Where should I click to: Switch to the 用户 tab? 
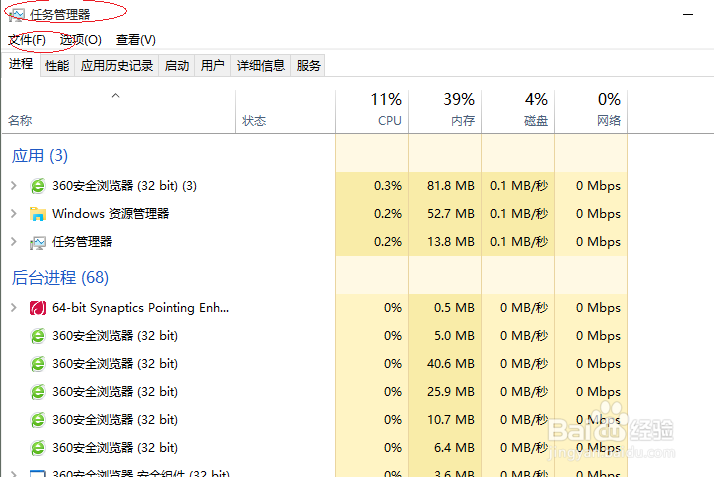click(213, 66)
